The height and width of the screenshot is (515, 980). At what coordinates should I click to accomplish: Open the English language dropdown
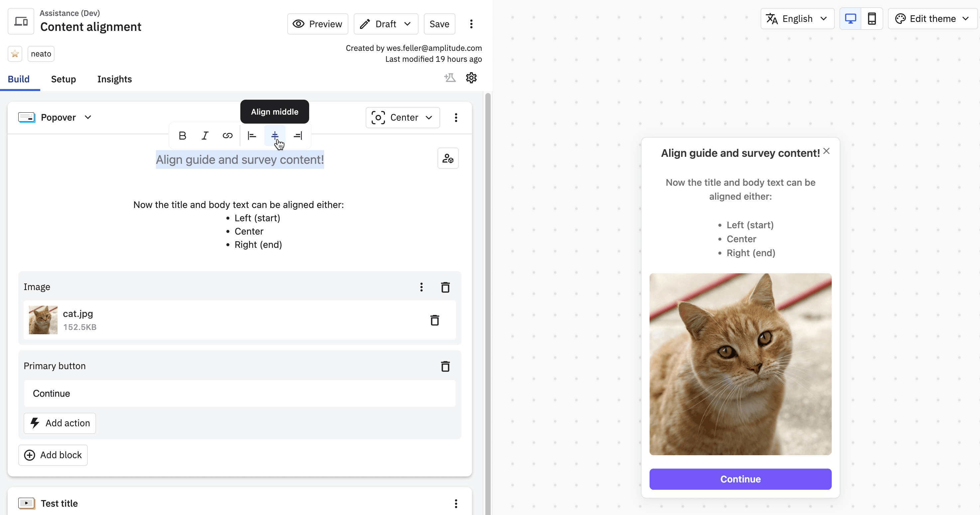pyautogui.click(x=797, y=19)
